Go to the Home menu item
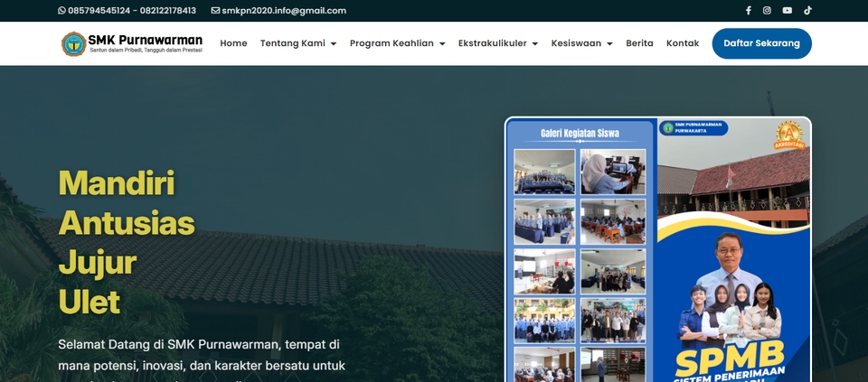 point(233,43)
